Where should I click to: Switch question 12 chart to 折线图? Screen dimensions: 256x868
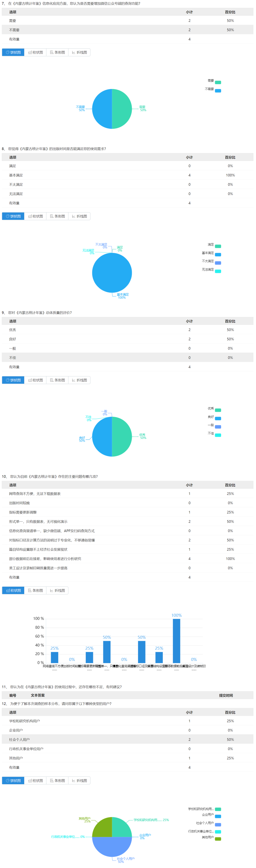[x=79, y=780]
